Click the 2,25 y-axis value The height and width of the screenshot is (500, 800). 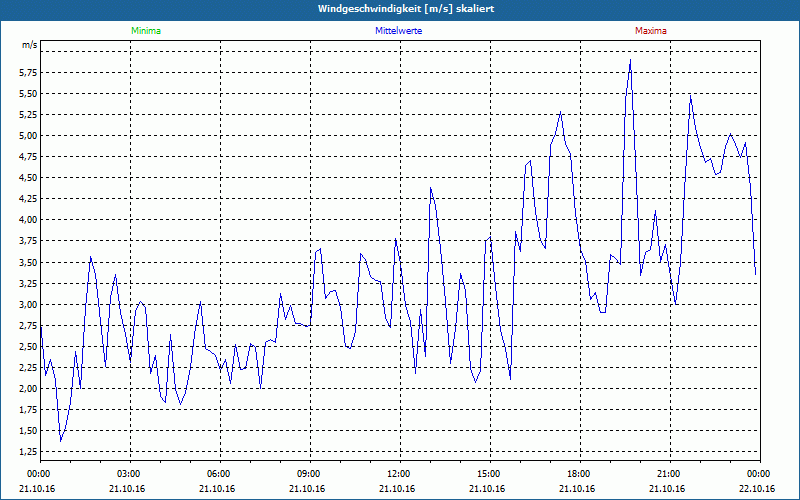(30, 367)
